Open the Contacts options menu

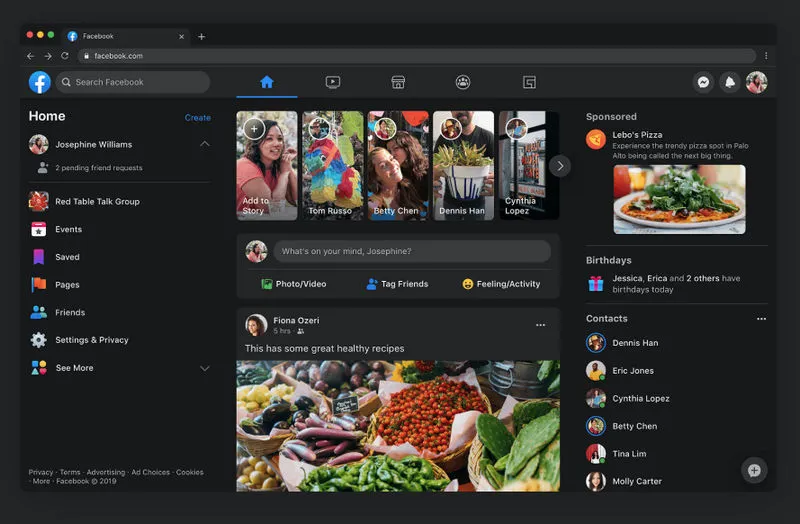click(761, 319)
